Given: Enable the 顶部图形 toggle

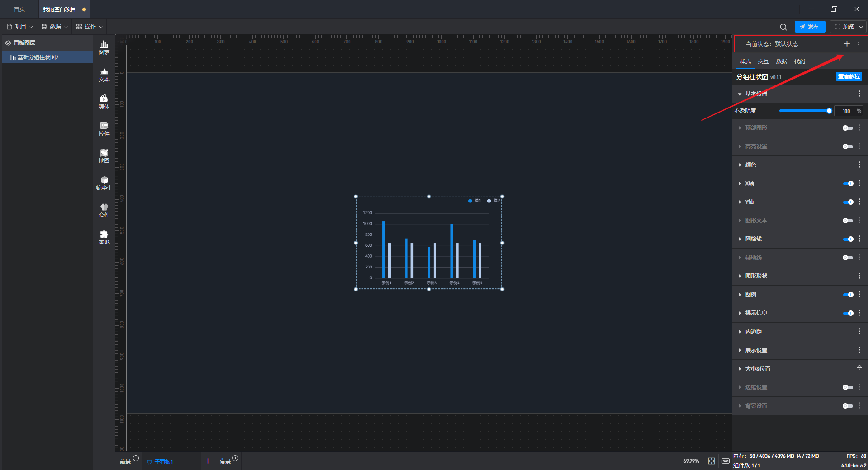Looking at the screenshot, I should (x=848, y=128).
